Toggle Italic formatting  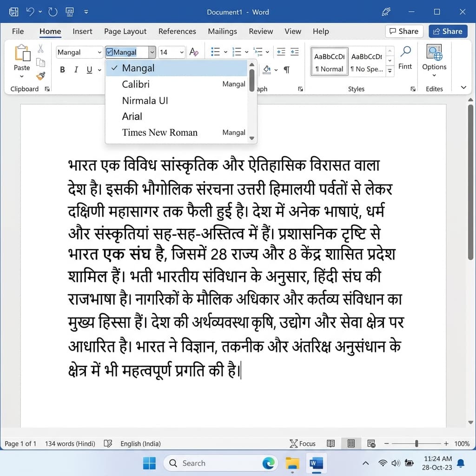(76, 70)
